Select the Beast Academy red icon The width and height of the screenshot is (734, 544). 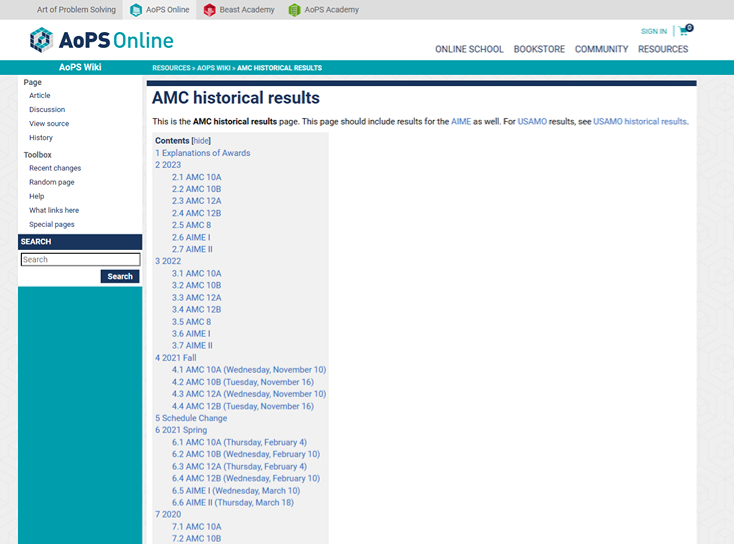(210, 10)
